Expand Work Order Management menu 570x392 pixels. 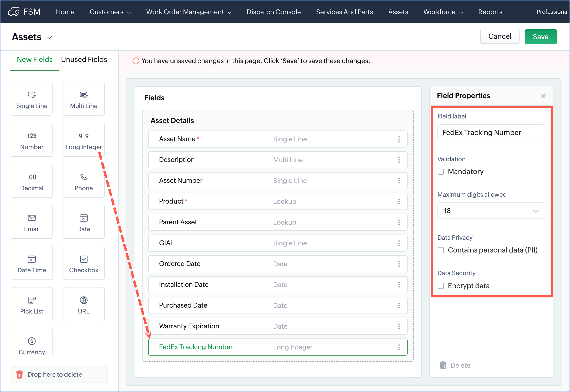click(x=189, y=12)
